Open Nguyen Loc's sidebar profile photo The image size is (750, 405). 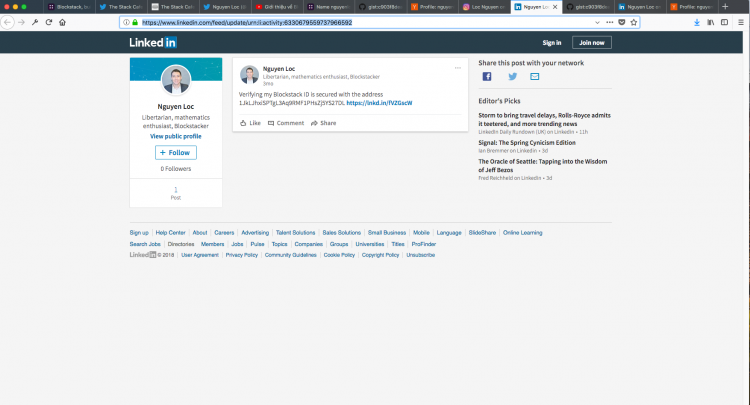pos(176,80)
